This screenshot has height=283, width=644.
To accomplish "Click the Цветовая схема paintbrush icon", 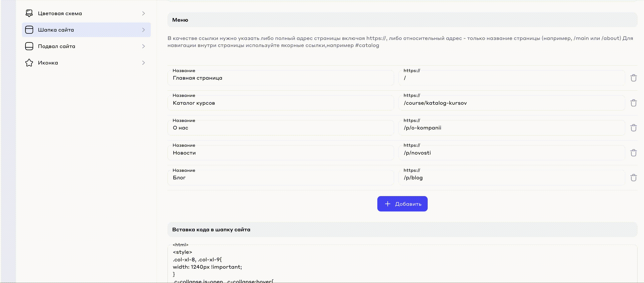I will click(29, 13).
